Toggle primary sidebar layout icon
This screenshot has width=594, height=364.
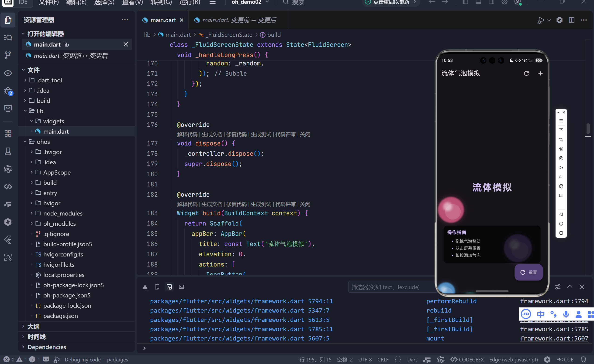click(465, 2)
